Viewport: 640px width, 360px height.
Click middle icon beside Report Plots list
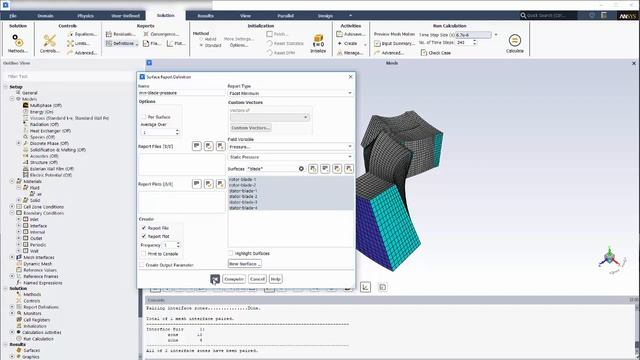tap(209, 184)
